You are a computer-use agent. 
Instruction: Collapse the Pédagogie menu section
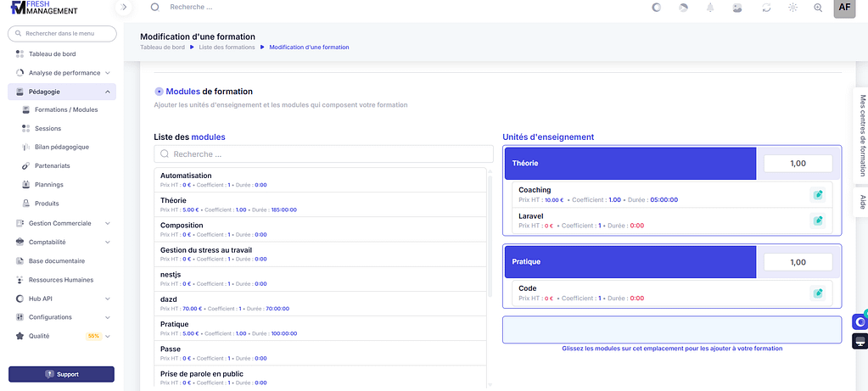108,92
